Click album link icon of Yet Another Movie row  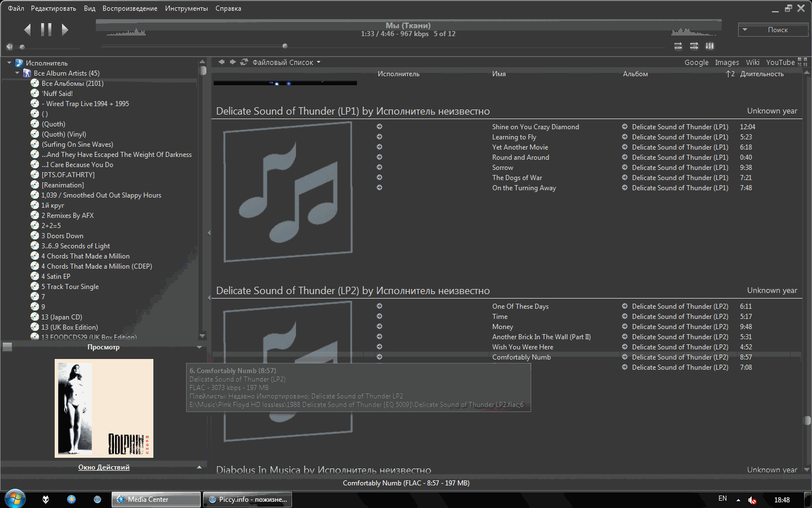coord(625,147)
